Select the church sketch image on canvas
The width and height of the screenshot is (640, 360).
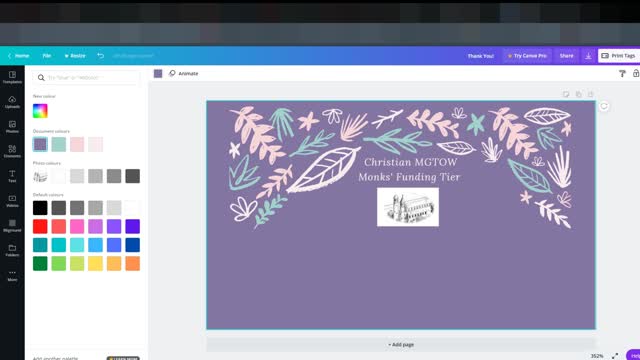(x=408, y=207)
